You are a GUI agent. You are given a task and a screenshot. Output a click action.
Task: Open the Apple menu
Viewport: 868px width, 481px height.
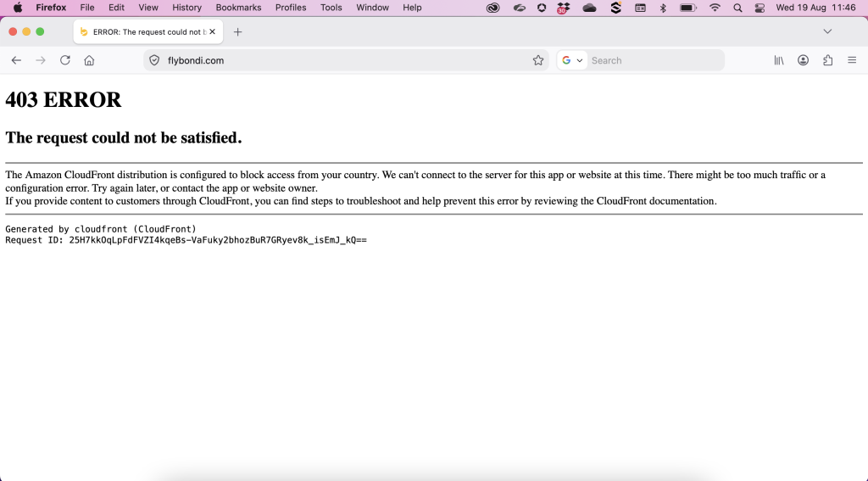18,8
